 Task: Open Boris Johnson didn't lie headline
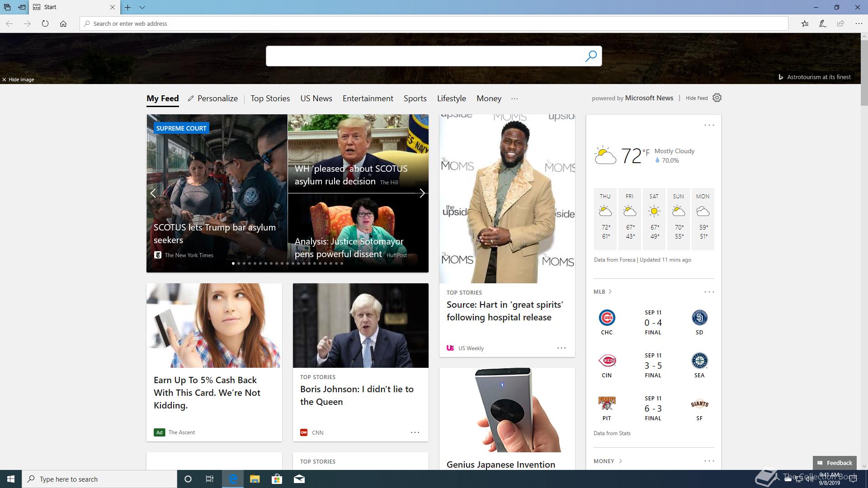(357, 395)
